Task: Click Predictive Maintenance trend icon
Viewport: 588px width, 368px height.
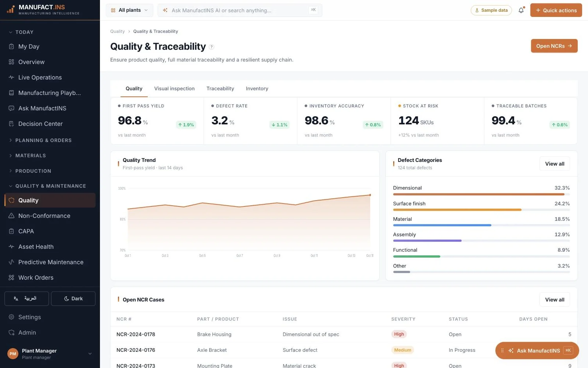Action: coord(11,262)
